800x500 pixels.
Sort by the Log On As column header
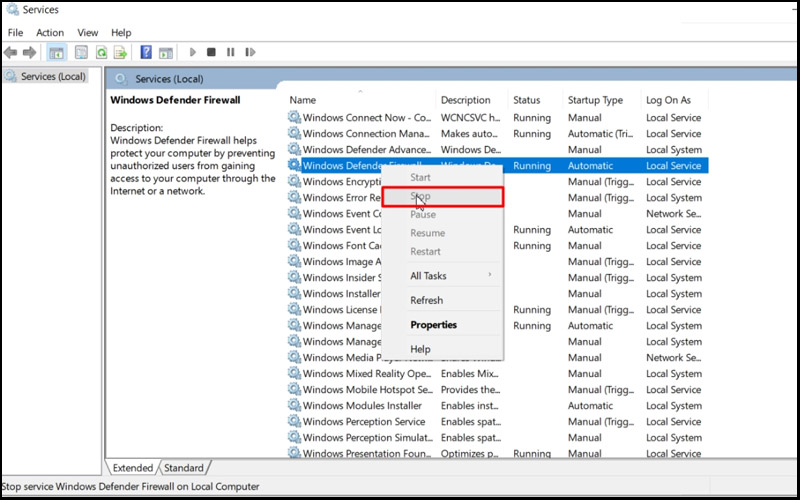point(674,100)
